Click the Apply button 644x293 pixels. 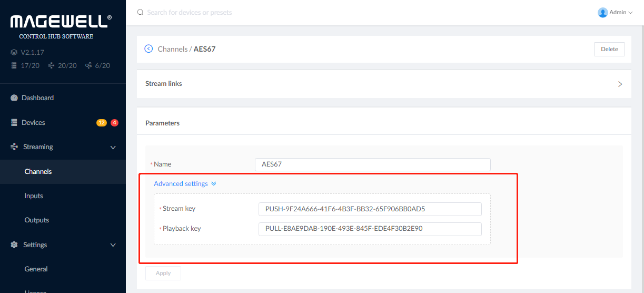pos(163,273)
